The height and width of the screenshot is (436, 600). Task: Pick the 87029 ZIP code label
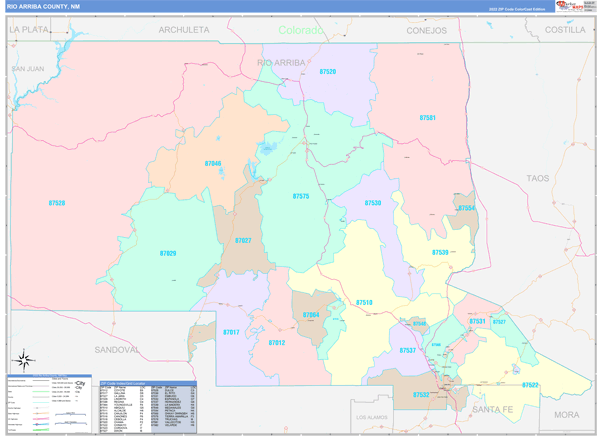point(168,253)
